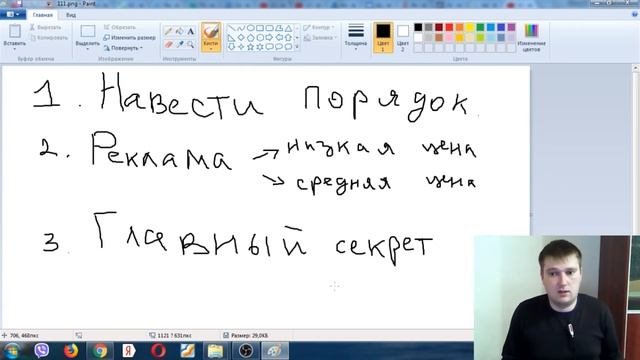Click the Вырезать cut button
This screenshot has width=640, height=360.
pos(45,27)
